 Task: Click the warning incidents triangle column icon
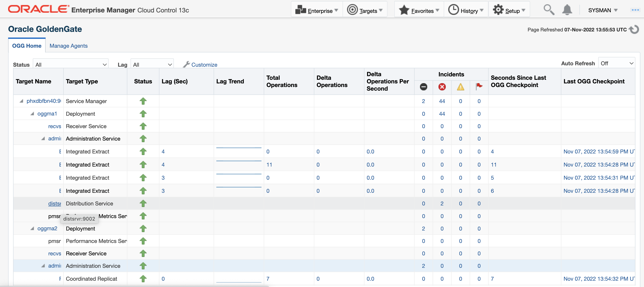point(460,87)
